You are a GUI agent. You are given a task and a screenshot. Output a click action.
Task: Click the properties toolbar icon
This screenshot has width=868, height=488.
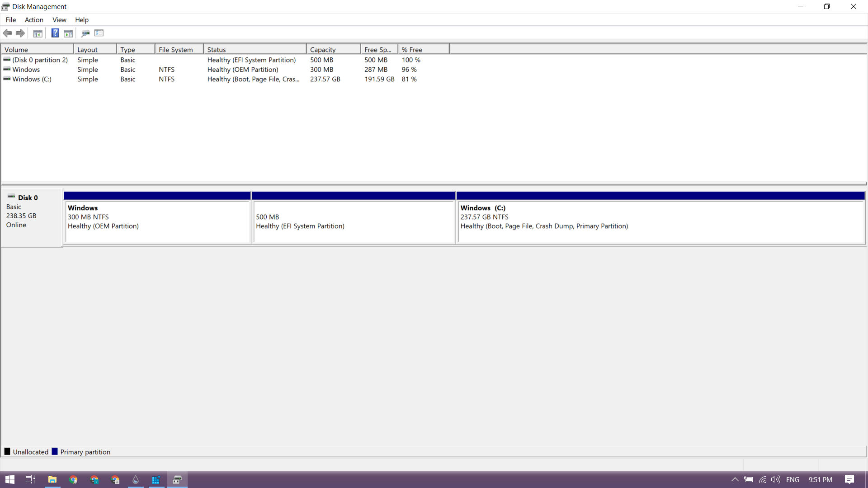coord(99,33)
